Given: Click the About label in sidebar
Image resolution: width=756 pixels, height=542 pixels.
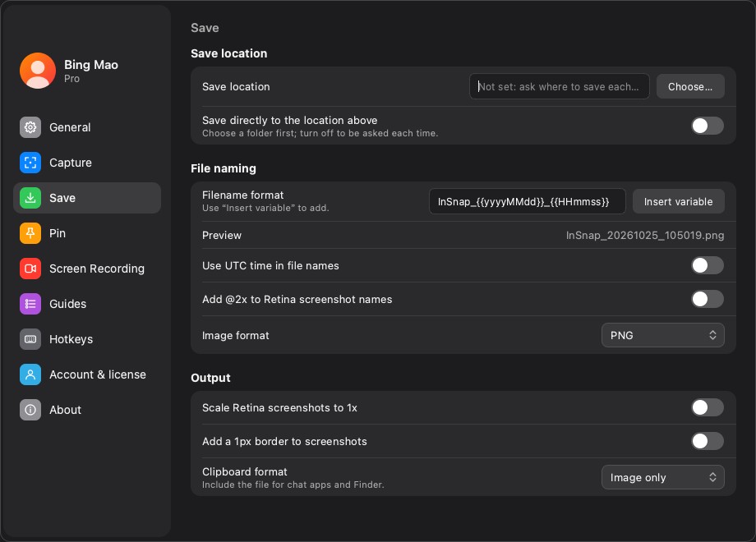Looking at the screenshot, I should pos(66,410).
